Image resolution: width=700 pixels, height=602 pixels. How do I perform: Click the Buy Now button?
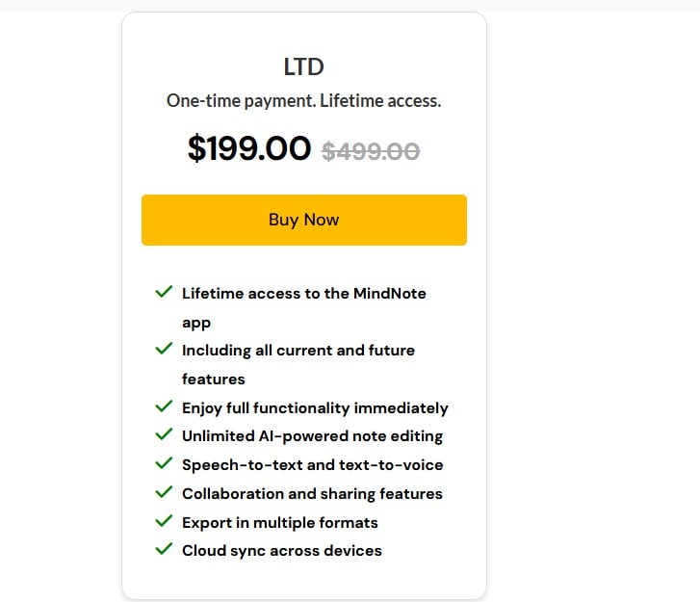(303, 220)
